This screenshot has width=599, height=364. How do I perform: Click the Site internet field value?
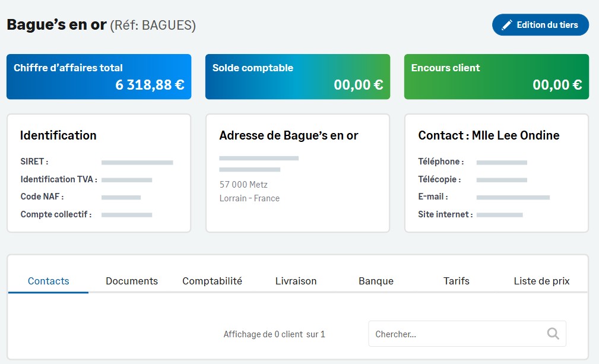pyautogui.click(x=499, y=215)
